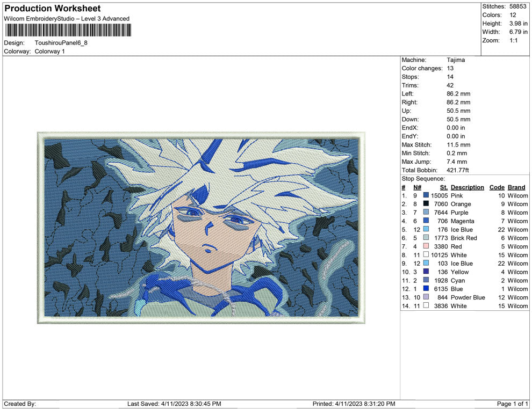The width and height of the screenshot is (532, 409).
Task: Click the Colorway 1 value
Action: pyautogui.click(x=49, y=51)
